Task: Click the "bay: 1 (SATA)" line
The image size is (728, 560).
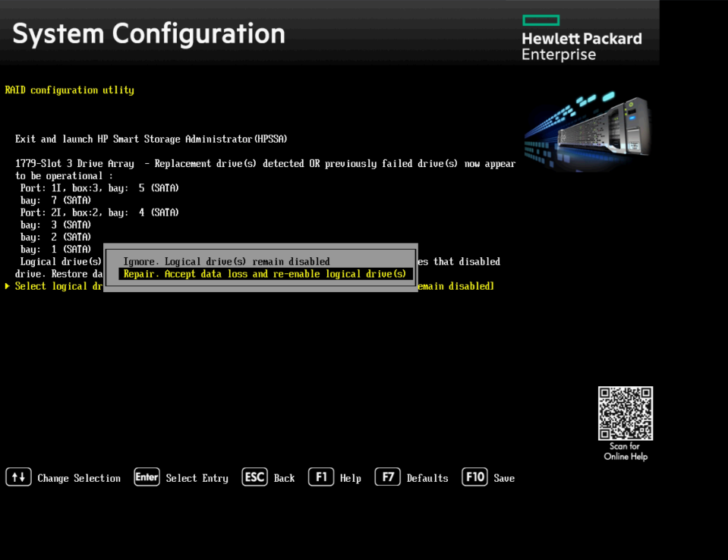Action: pos(55,249)
